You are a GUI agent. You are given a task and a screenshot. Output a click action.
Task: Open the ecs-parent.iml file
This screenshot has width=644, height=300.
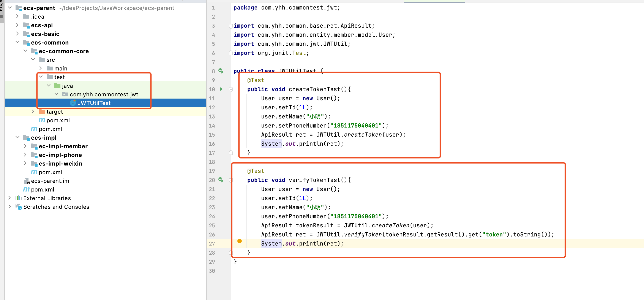pyautogui.click(x=51, y=181)
